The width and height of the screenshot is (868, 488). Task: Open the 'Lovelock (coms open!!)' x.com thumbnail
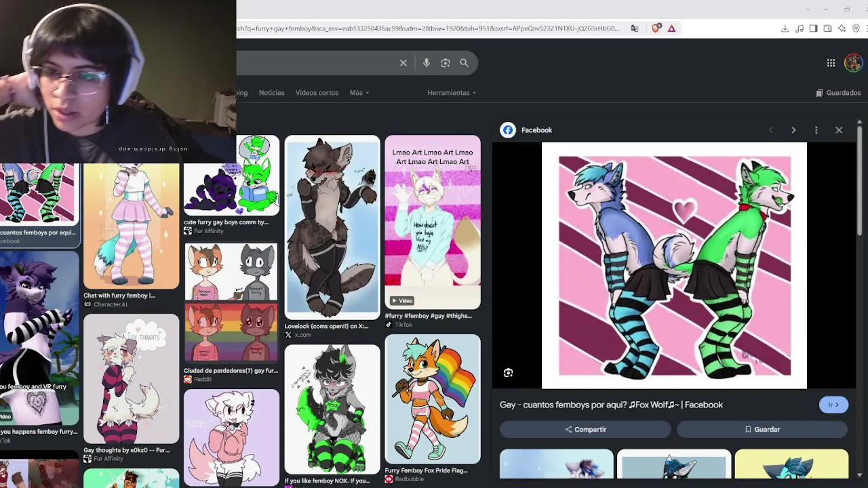(332, 227)
